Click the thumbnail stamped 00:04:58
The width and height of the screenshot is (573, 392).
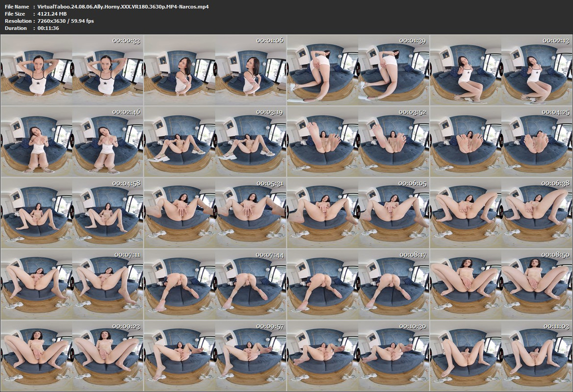(72, 213)
